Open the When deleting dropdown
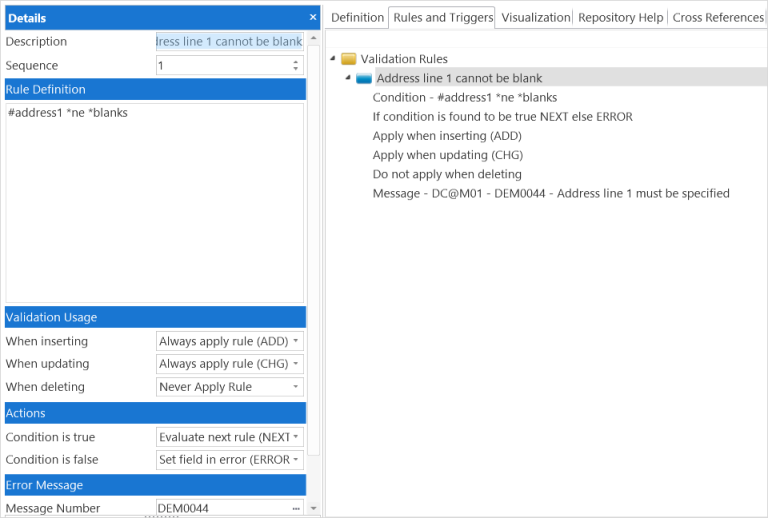 (296, 387)
